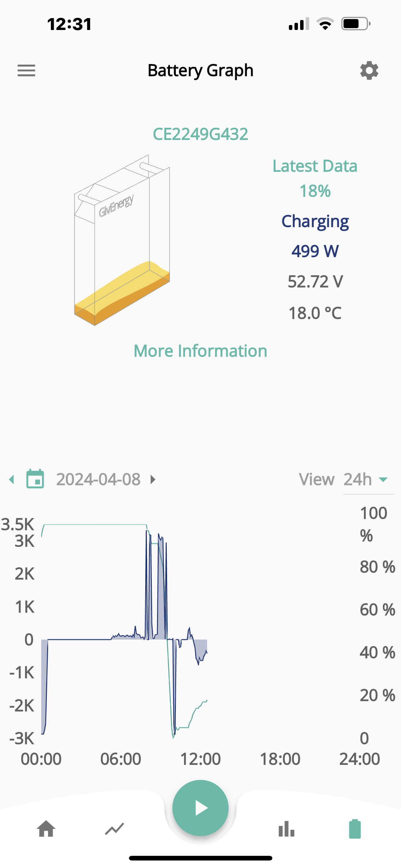The width and height of the screenshot is (401, 868).
Task: Select the battery tab icon
Action: pos(355,829)
